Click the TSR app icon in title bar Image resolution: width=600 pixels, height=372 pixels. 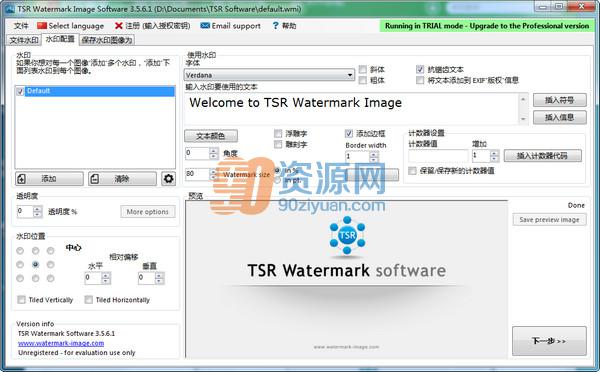pyautogui.click(x=10, y=8)
